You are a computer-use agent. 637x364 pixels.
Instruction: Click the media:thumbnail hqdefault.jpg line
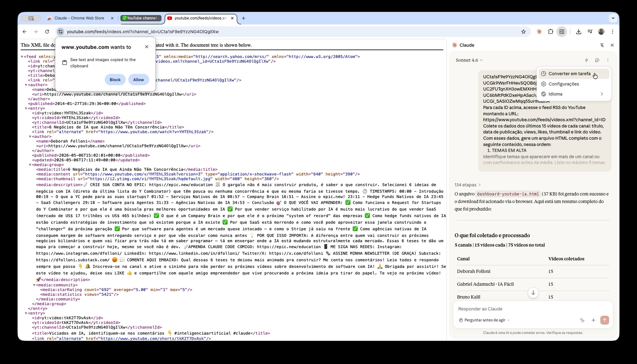tap(158, 179)
